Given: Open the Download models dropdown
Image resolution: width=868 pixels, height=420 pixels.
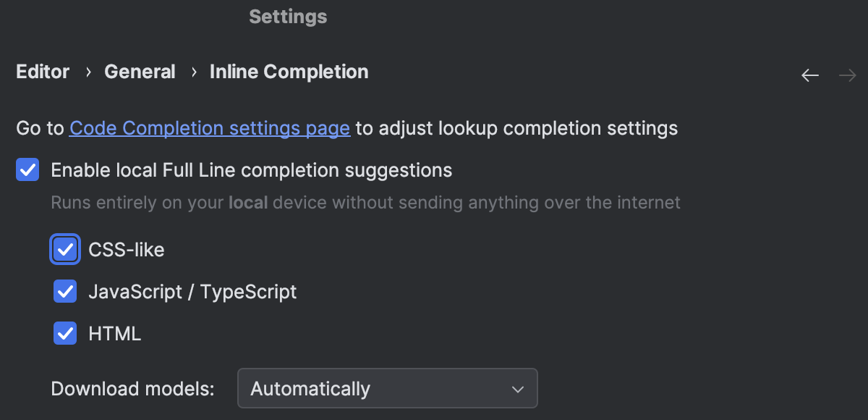Looking at the screenshot, I should pos(388,388).
